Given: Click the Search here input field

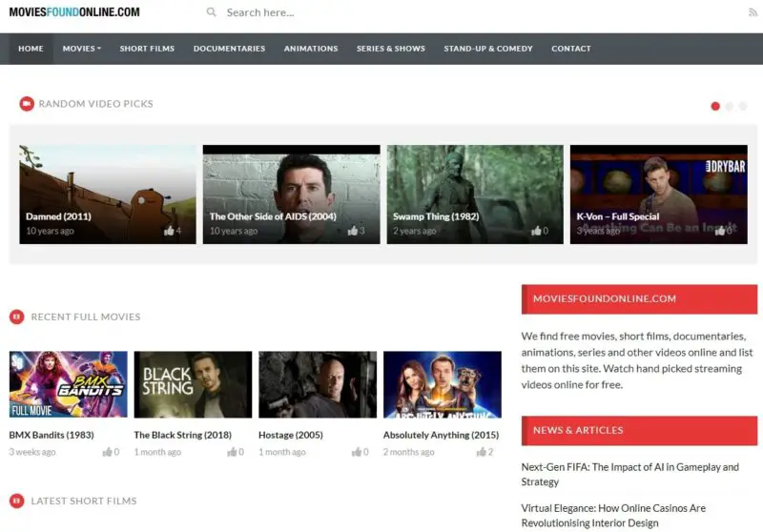Looking at the screenshot, I should click(x=381, y=12).
